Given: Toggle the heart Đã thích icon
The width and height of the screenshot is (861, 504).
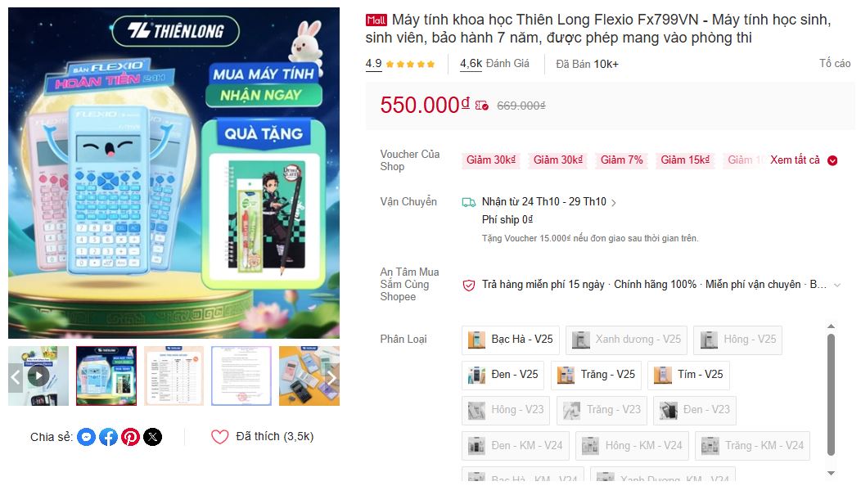Looking at the screenshot, I should [x=219, y=436].
